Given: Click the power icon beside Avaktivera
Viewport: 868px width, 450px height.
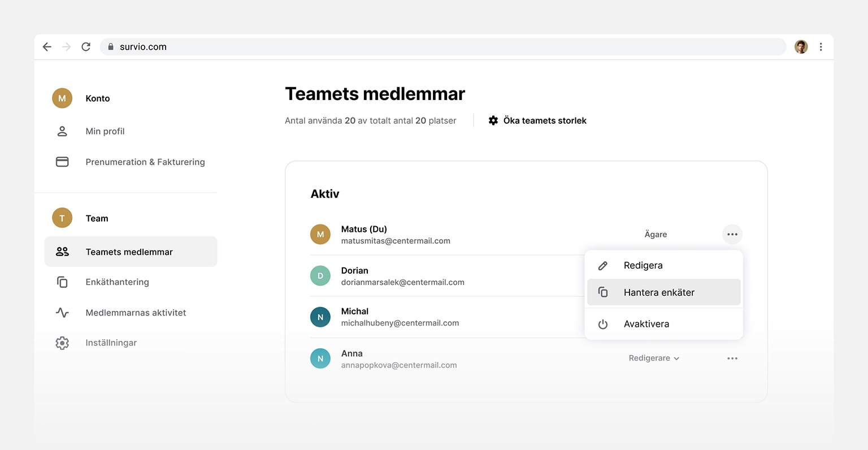Looking at the screenshot, I should [x=602, y=324].
